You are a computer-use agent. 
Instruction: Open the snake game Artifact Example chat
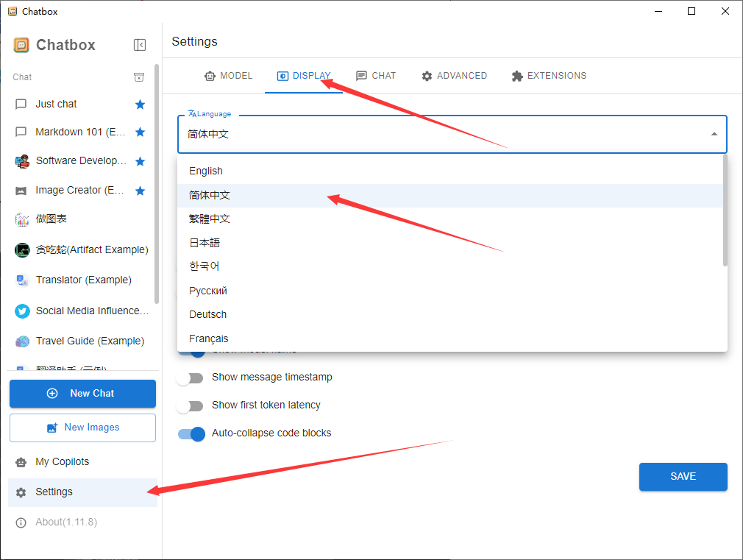tap(91, 250)
